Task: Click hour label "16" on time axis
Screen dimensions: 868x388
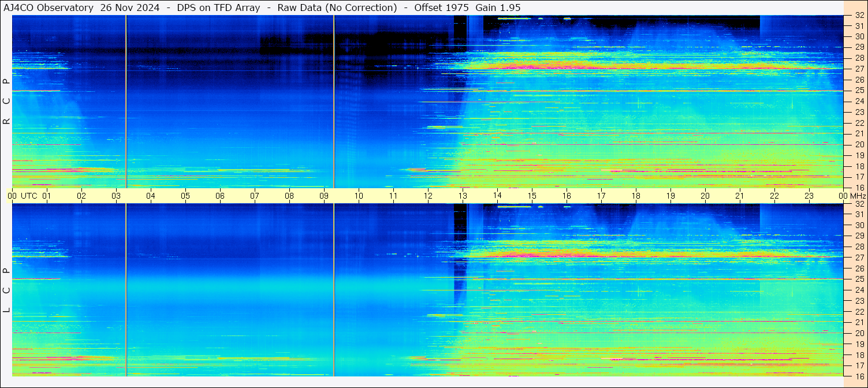Action: coord(567,196)
